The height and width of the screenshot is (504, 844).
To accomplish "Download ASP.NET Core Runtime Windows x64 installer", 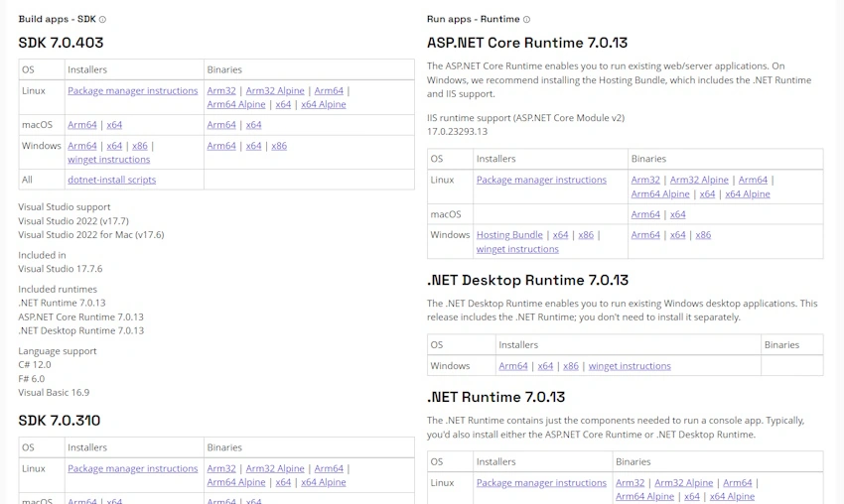I will coord(560,235).
